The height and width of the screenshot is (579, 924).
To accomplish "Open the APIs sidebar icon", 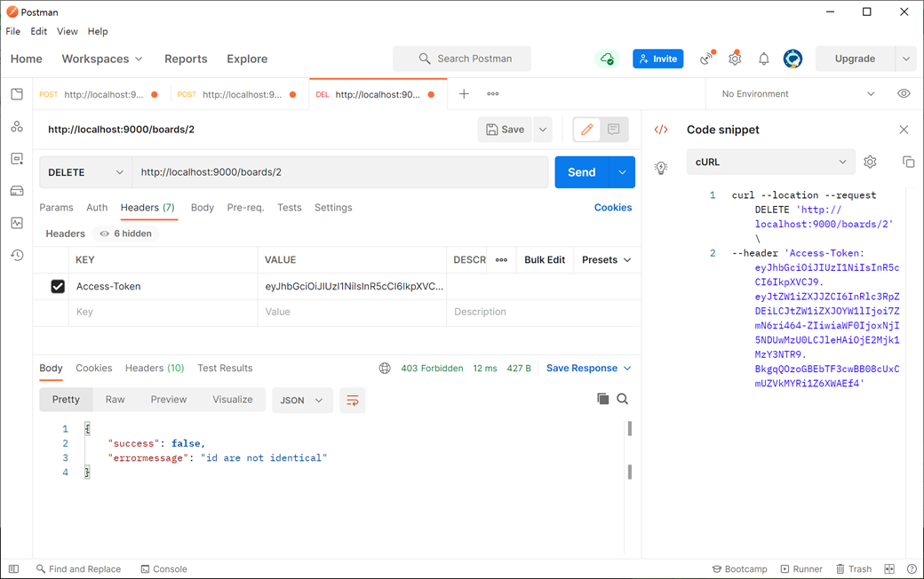I will pyautogui.click(x=17, y=127).
